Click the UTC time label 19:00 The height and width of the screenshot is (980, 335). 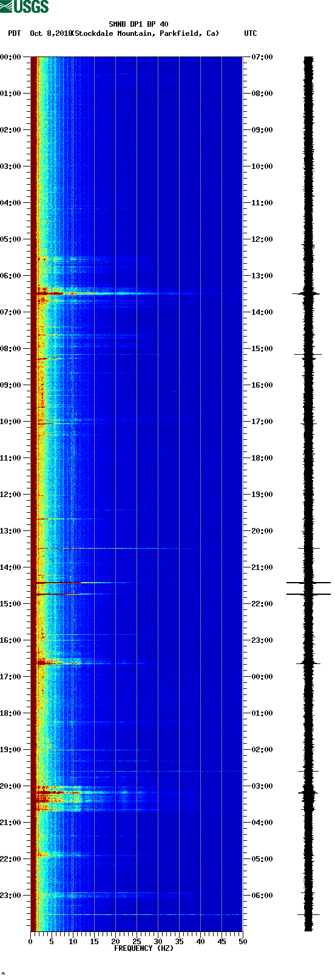262,495
